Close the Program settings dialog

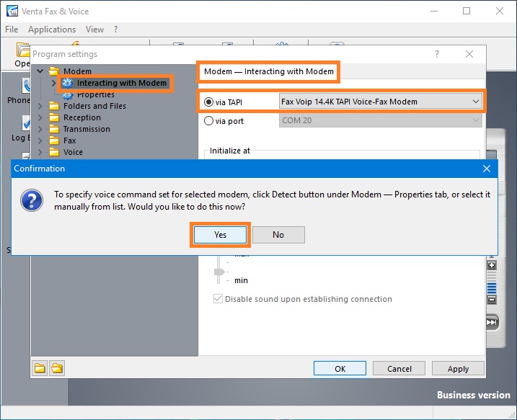click(x=469, y=54)
